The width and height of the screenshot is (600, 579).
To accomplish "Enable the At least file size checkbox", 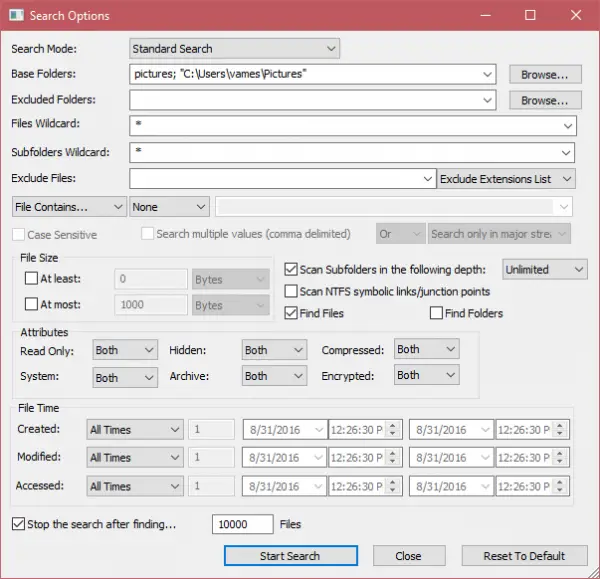I will 30,279.
